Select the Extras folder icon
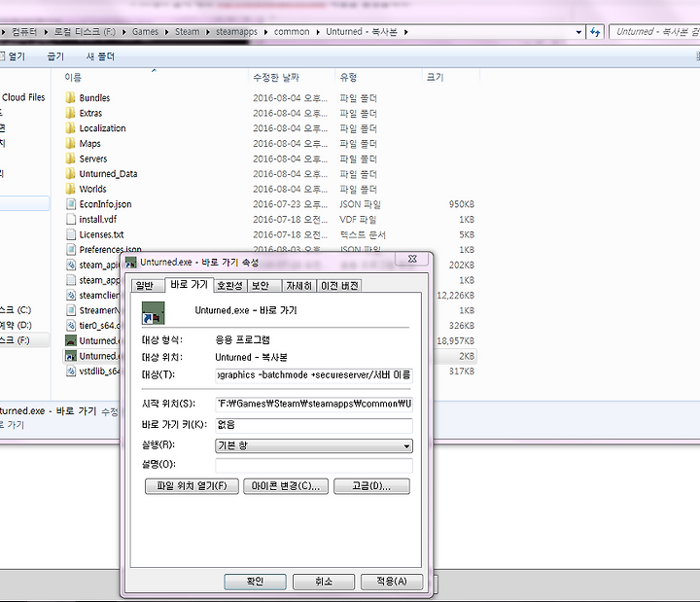The image size is (700, 602). (70, 113)
